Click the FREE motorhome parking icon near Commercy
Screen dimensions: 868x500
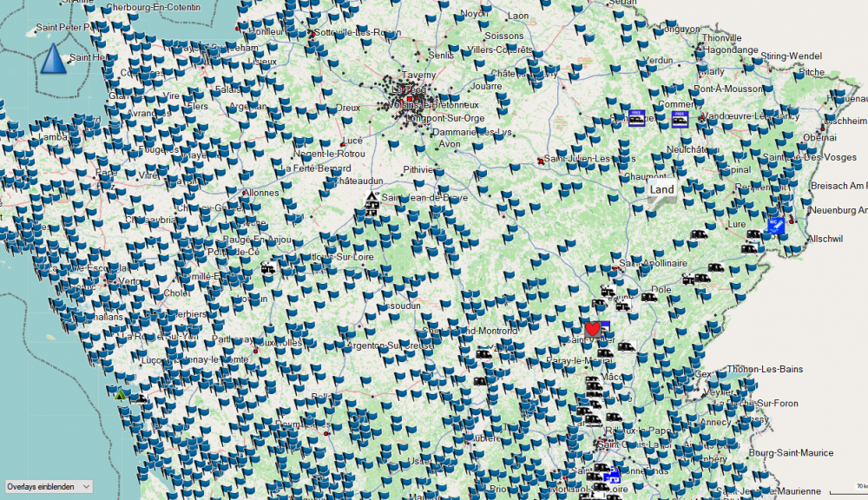[680, 118]
